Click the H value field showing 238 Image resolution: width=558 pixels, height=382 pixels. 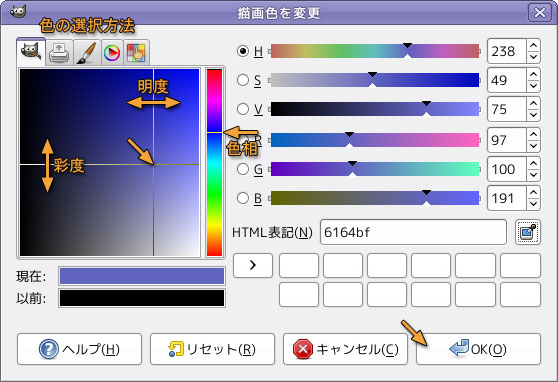(x=507, y=51)
